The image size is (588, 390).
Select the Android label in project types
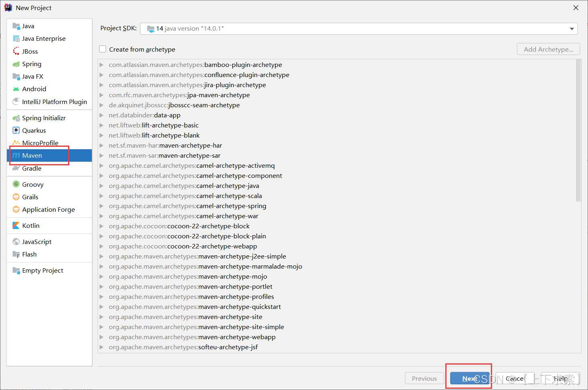point(34,89)
